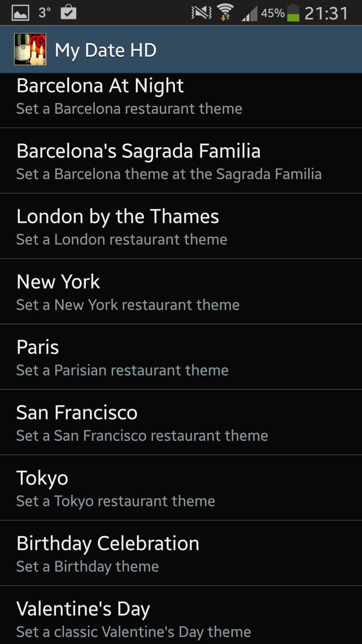Choose Barcelona's Sagrada Familia theme
Viewport: 362px width, 644px height.
[181, 161]
